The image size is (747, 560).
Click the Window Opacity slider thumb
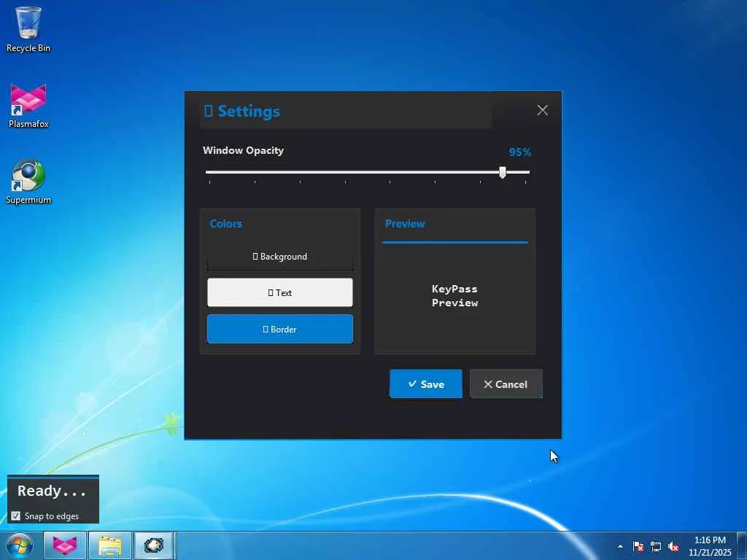[x=502, y=172]
